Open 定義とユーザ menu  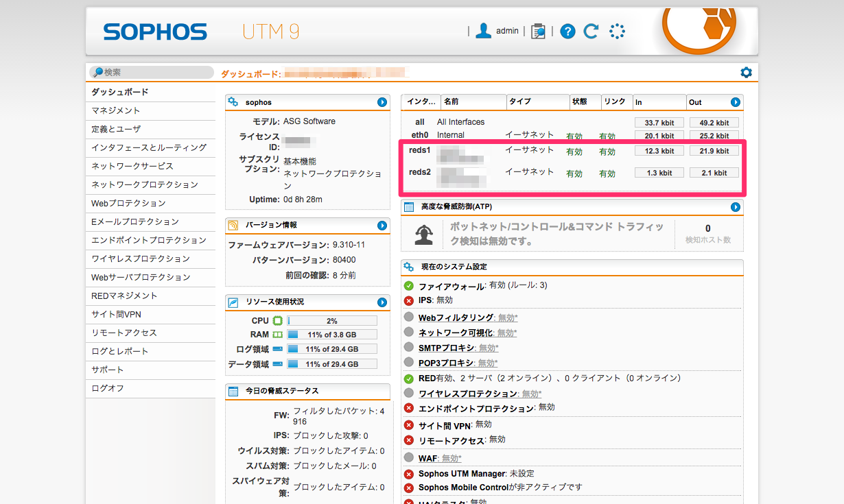coord(150,129)
